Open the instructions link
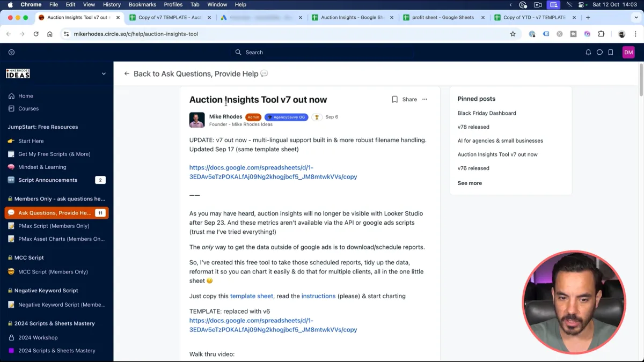 coord(318,296)
